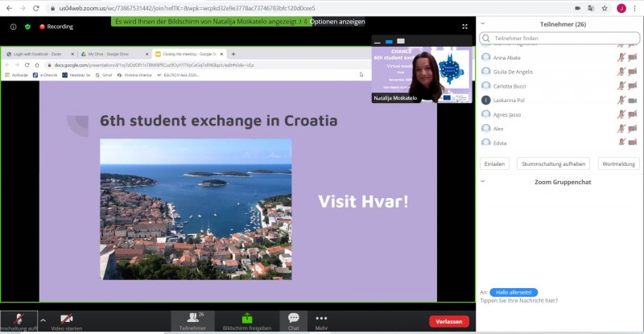Click camera icon for Laskarina Pol
Image resolution: width=644 pixels, height=334 pixels.
click(633, 101)
